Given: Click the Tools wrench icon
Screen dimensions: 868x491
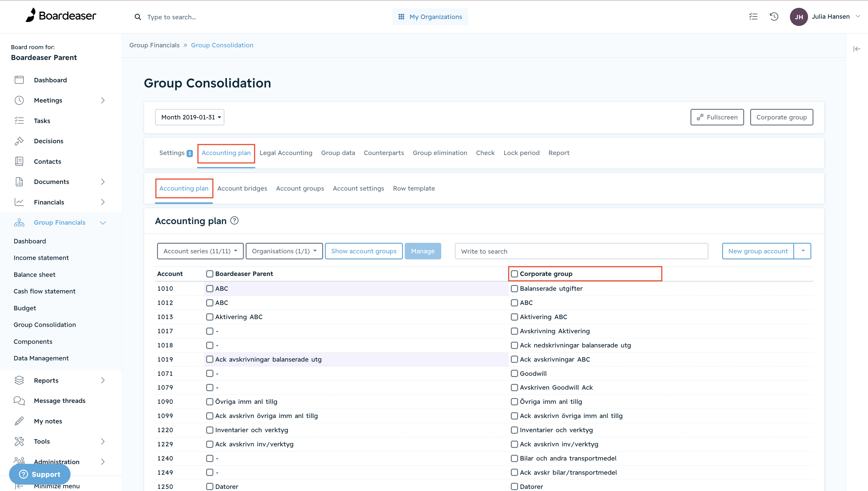Looking at the screenshot, I should coord(19,442).
